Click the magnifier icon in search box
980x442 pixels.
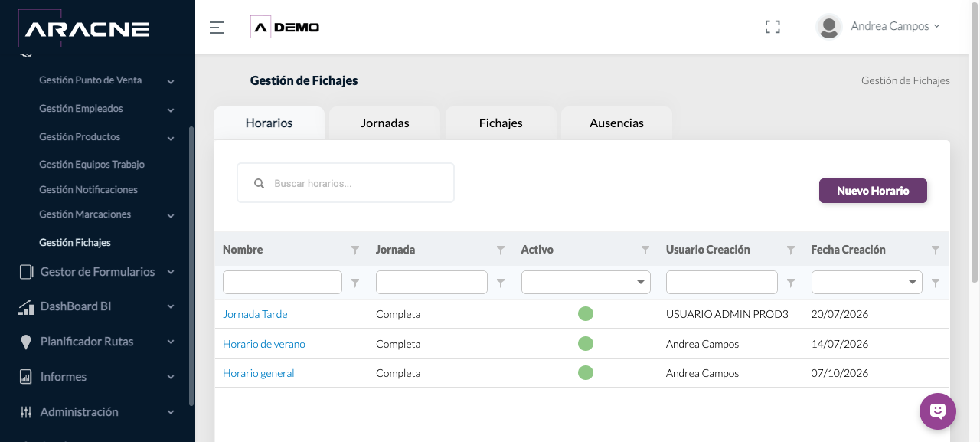pos(259,184)
